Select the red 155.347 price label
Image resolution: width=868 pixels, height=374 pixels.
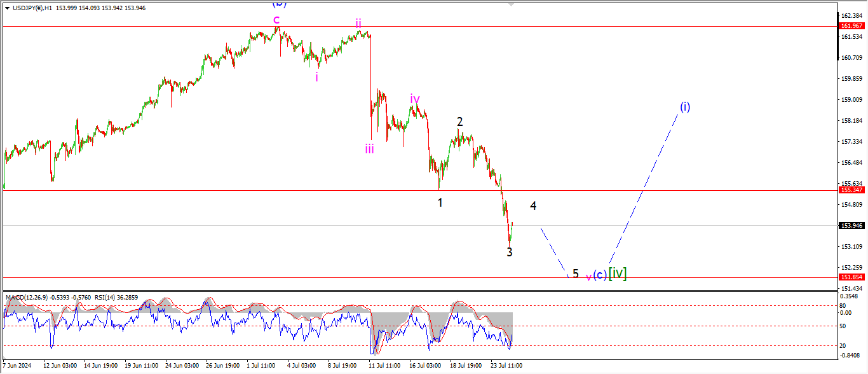(851, 190)
